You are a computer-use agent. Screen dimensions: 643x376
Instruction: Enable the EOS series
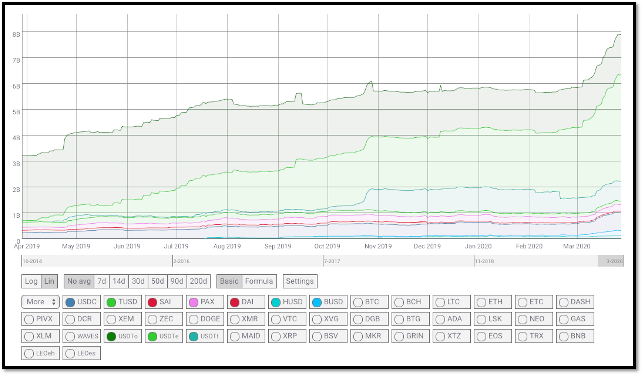click(x=493, y=336)
